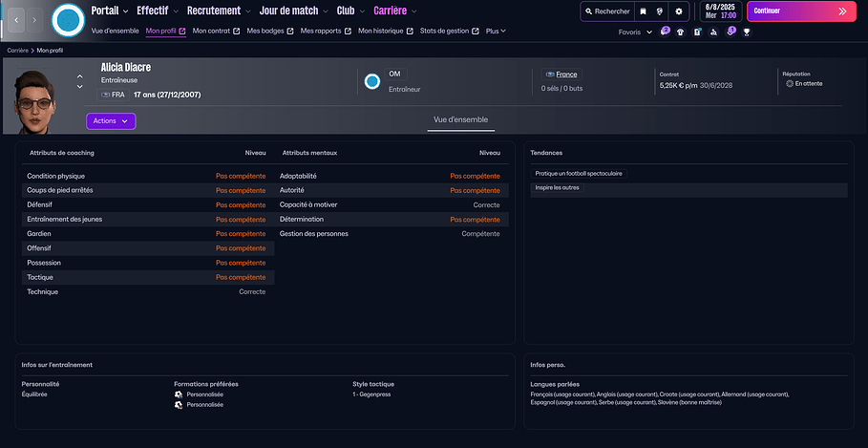Expand the Favoris dropdown
The height and width of the screenshot is (448, 868).
tap(635, 32)
